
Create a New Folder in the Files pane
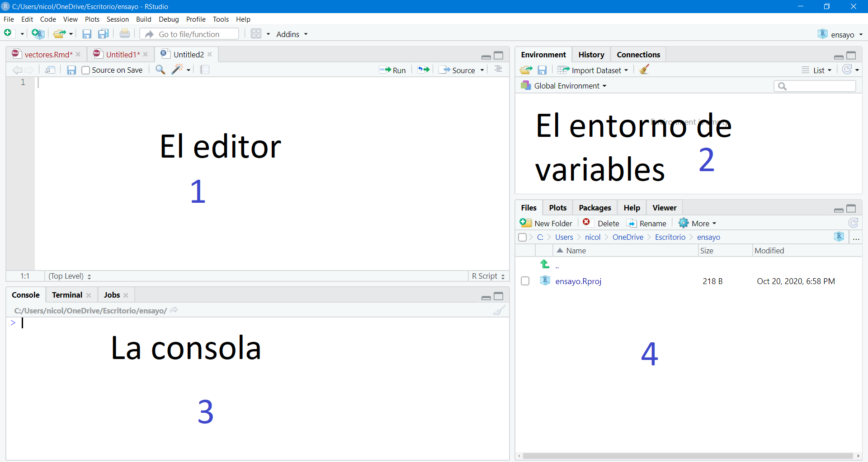pyautogui.click(x=546, y=223)
